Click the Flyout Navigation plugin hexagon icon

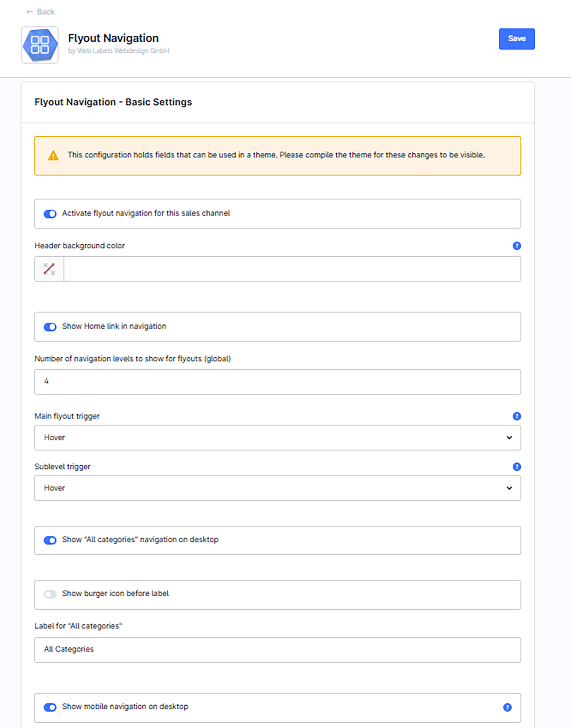pyautogui.click(x=40, y=45)
